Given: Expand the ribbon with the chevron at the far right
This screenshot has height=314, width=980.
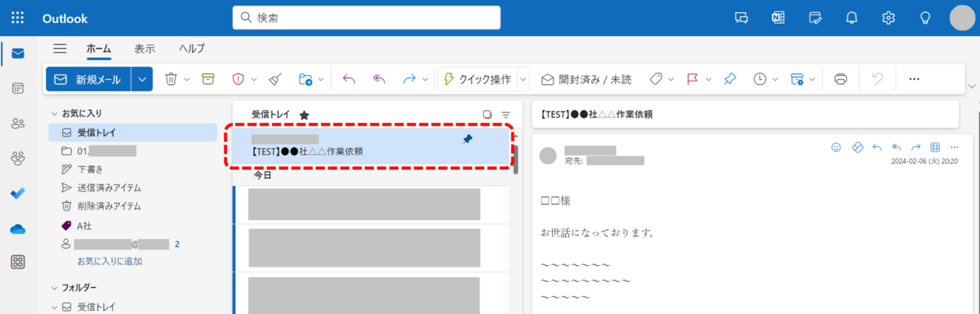Looking at the screenshot, I should pos(971,86).
